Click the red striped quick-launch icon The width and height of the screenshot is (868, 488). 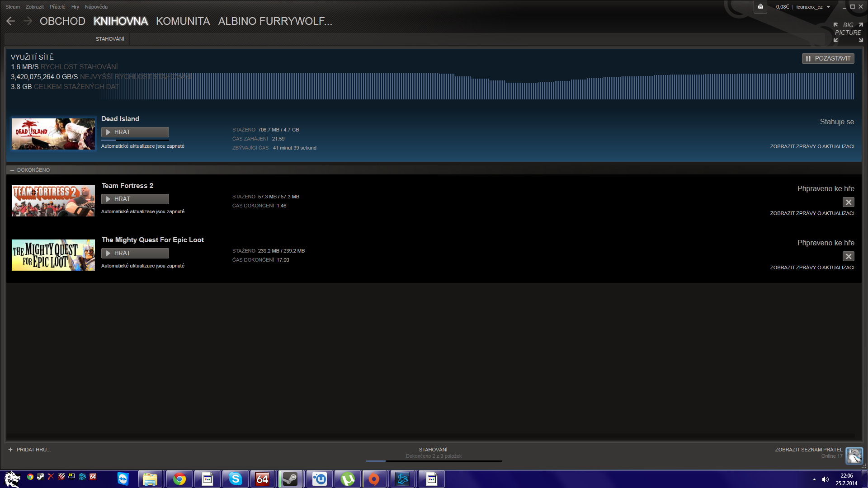(x=61, y=477)
